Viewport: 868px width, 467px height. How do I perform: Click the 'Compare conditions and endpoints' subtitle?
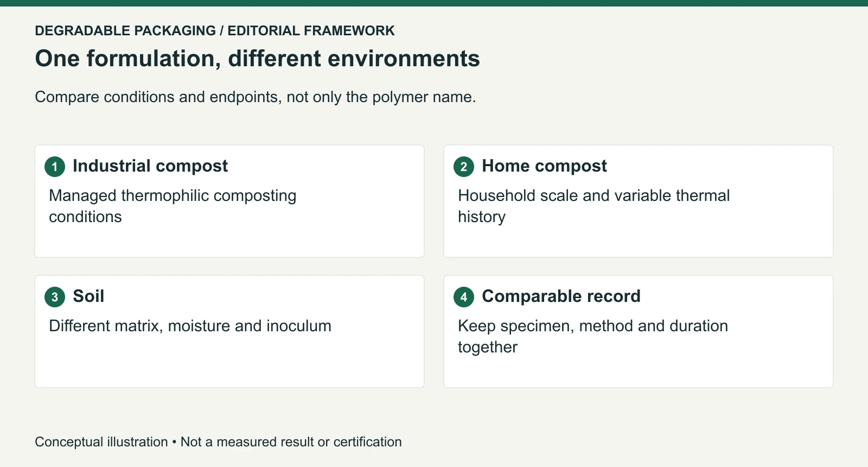click(x=255, y=97)
